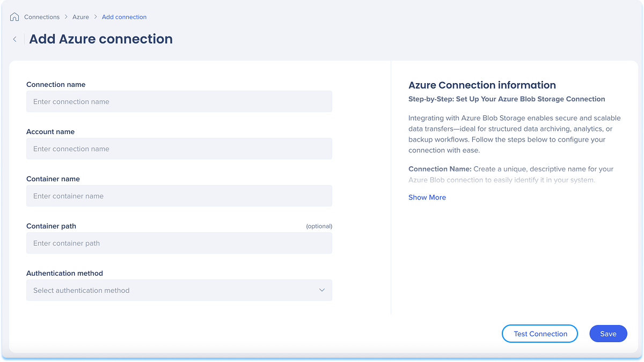Click the Test Connection button
The image size is (644, 362).
click(x=540, y=334)
